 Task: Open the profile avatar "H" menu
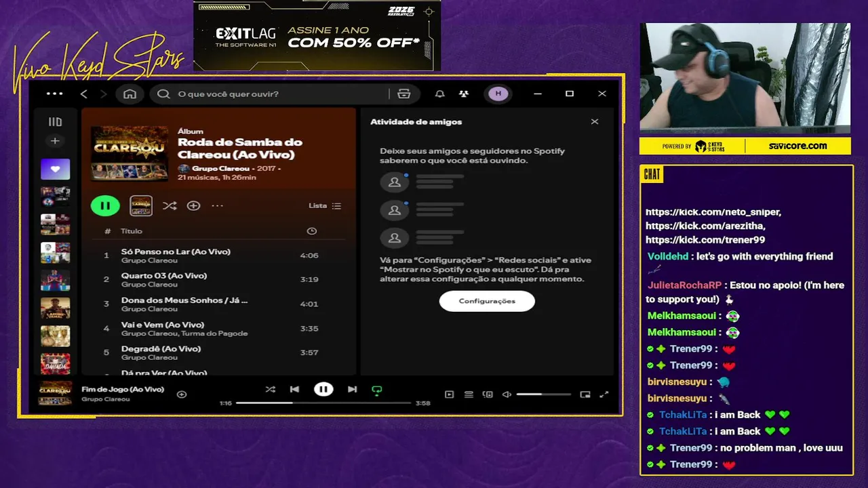pos(498,94)
